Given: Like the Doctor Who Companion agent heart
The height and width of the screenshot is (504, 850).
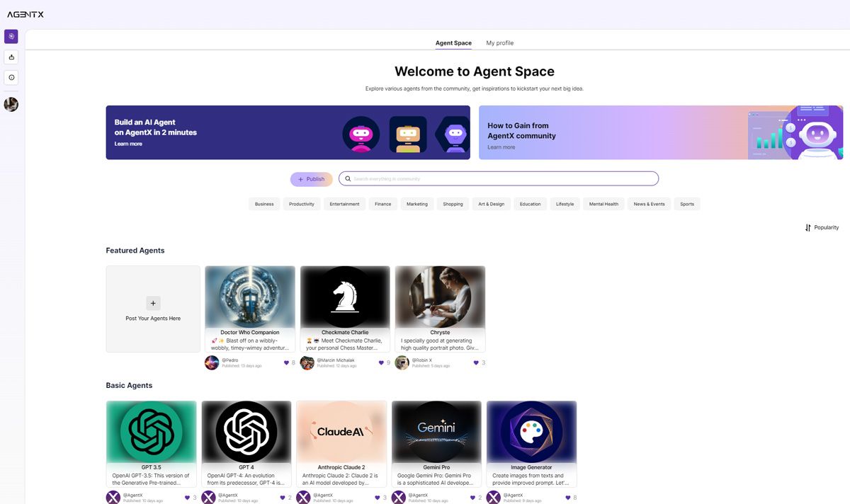Looking at the screenshot, I should coord(286,362).
